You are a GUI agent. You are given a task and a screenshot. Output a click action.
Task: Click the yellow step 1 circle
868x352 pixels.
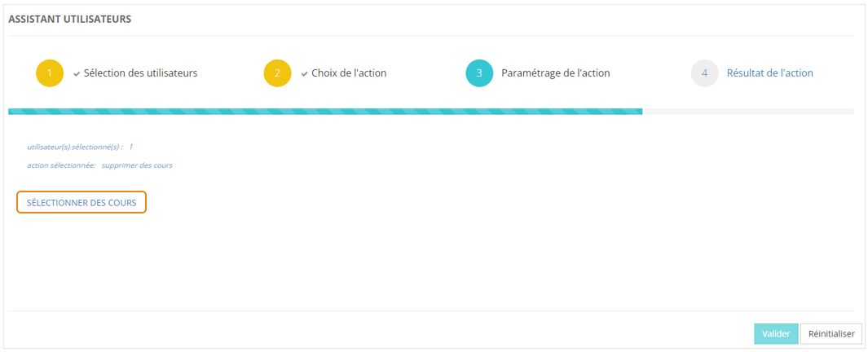pos(49,73)
